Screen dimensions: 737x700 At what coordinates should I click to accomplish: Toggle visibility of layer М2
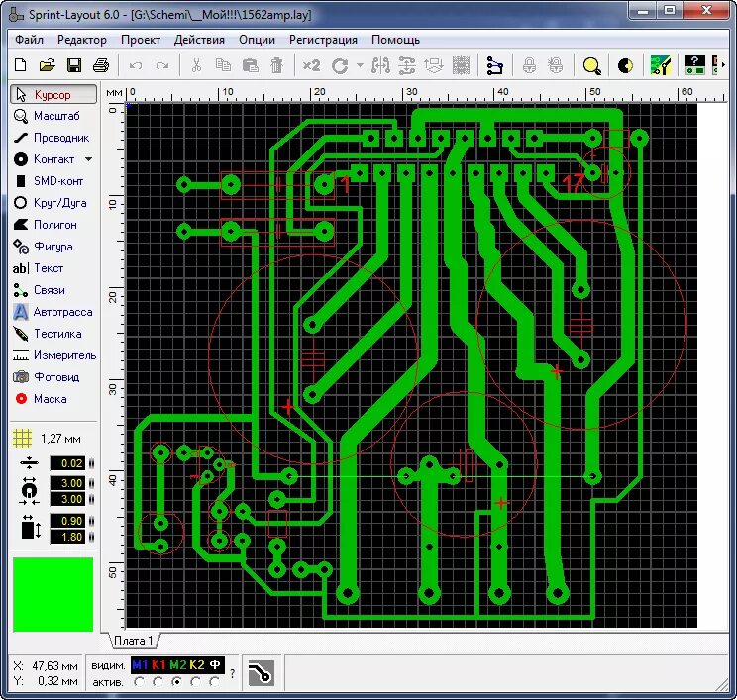click(x=177, y=664)
